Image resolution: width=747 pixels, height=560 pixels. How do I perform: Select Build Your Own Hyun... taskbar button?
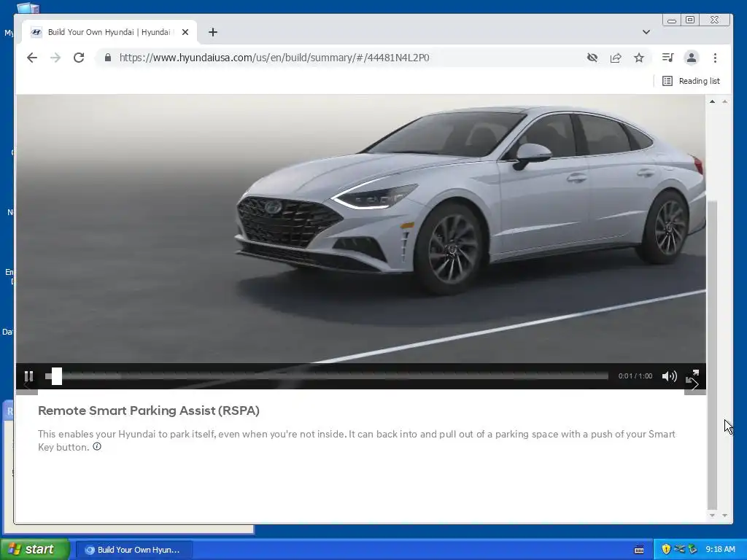(x=135, y=550)
